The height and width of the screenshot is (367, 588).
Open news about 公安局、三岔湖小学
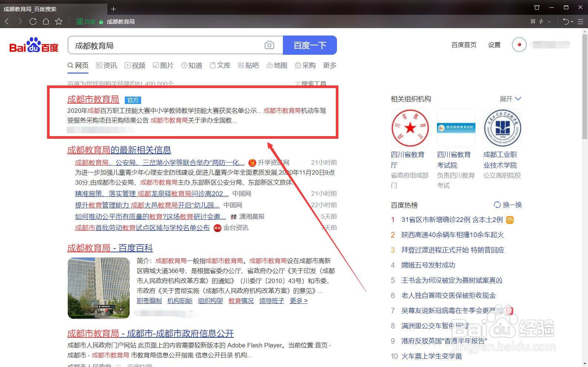click(160, 162)
